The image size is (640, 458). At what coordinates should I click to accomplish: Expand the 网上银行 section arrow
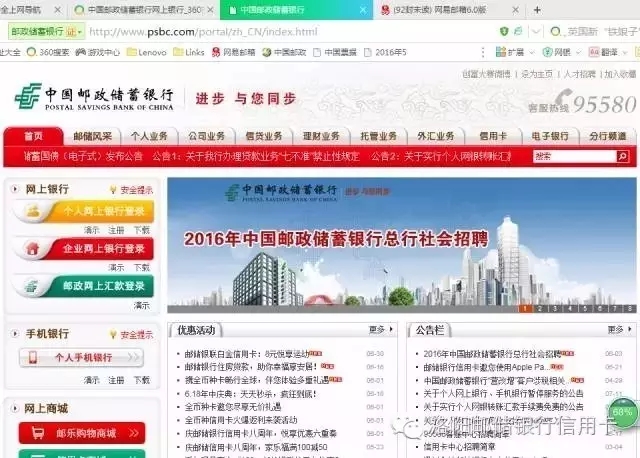click(x=15, y=189)
